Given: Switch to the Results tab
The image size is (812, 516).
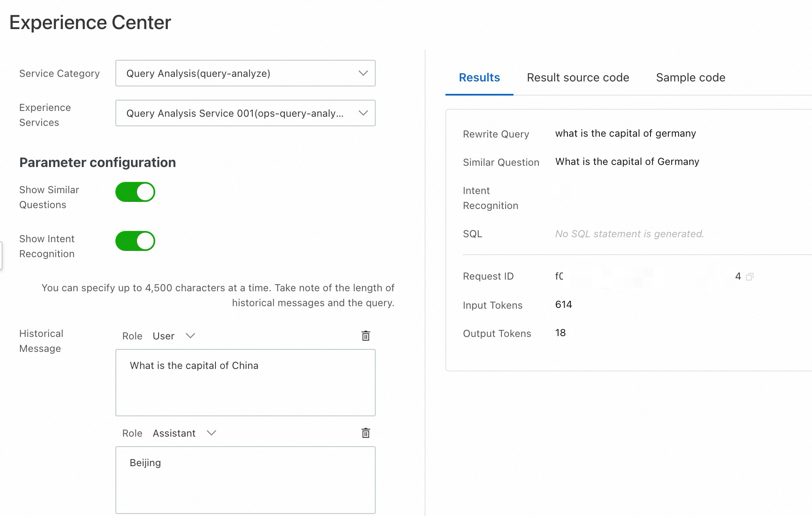Looking at the screenshot, I should coord(479,77).
